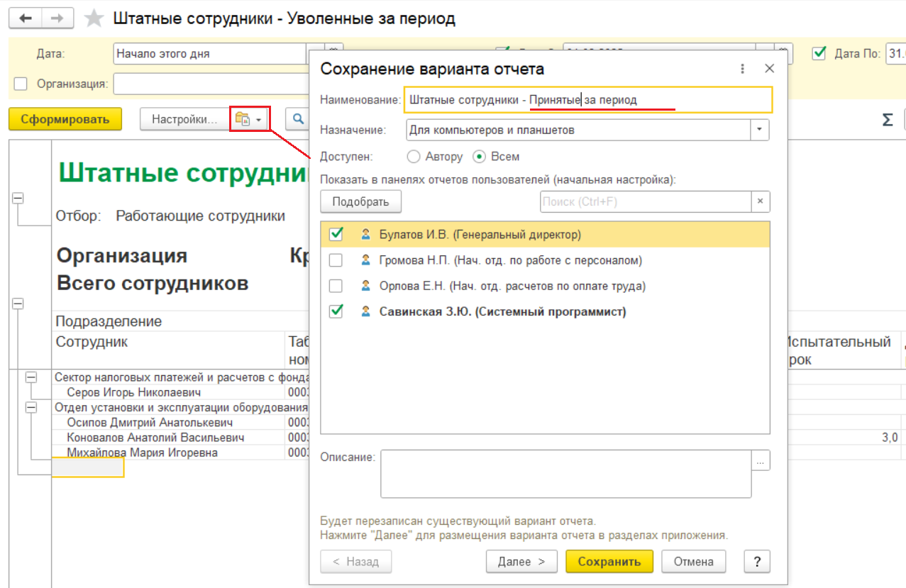Open the report variants save icon menu
The image size is (906, 588).
point(249,119)
